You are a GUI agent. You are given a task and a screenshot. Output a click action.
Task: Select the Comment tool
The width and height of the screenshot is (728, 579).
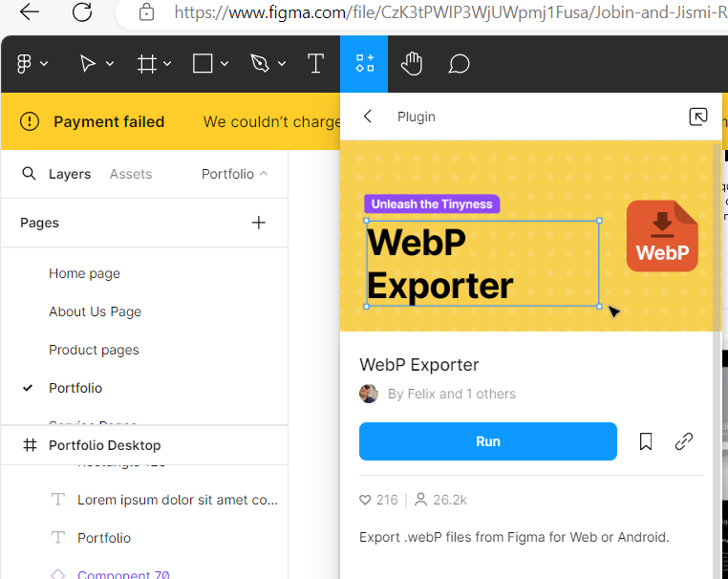pos(460,64)
